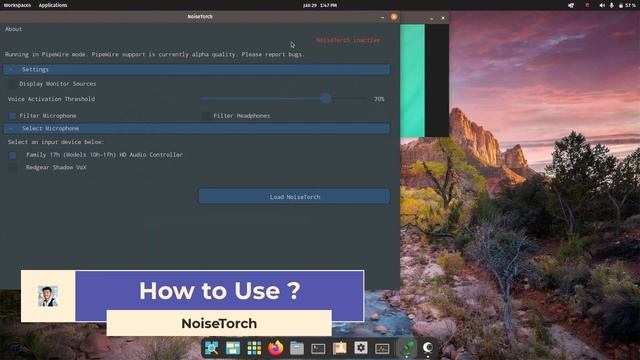Minimize the NoiseTorch window
Image resolution: width=640 pixels, height=360 pixels.
pyautogui.click(x=382, y=17)
